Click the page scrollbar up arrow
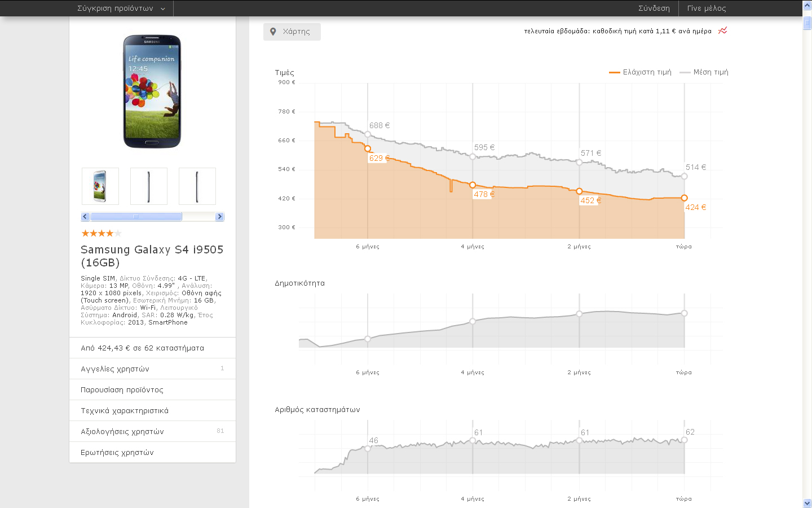The image size is (812, 508). point(807,5)
